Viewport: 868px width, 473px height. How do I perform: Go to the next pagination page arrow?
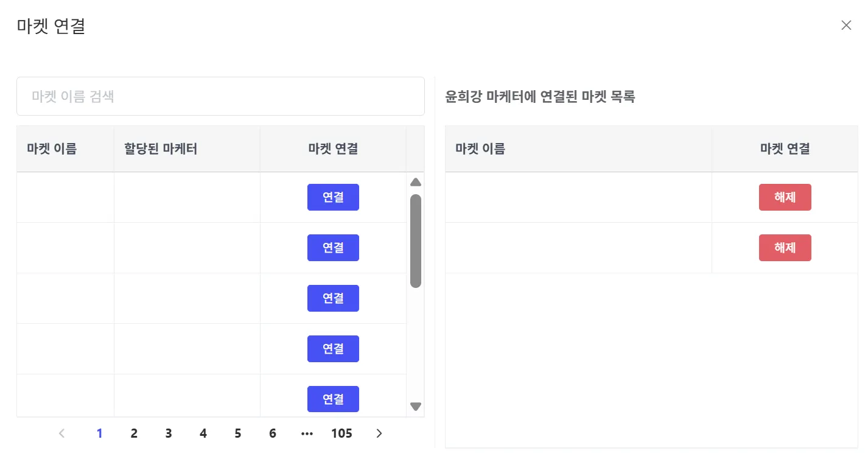379,433
